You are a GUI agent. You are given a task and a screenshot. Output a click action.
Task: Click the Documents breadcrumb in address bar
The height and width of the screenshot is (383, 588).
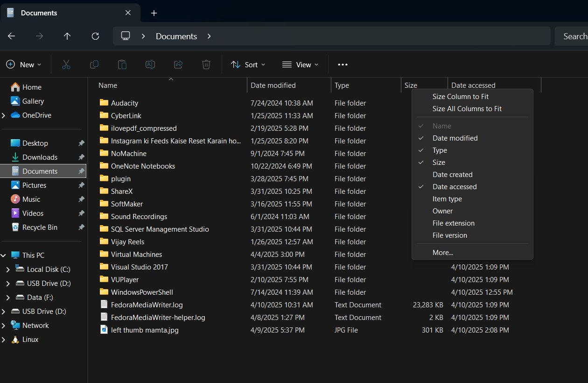(x=176, y=36)
